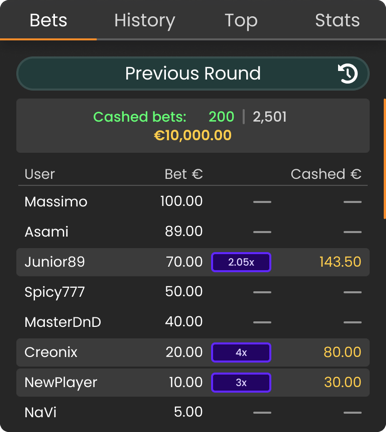
Task: Click the history clock icon
Action: click(348, 73)
